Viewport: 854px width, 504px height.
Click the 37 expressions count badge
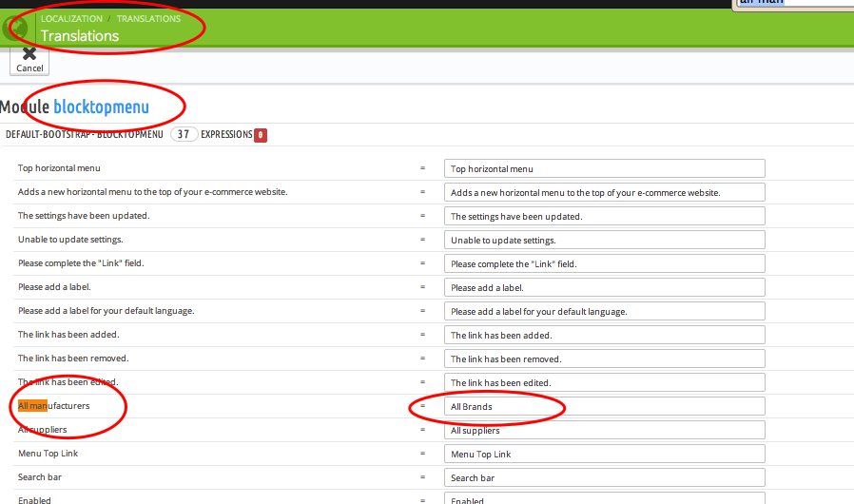[184, 134]
